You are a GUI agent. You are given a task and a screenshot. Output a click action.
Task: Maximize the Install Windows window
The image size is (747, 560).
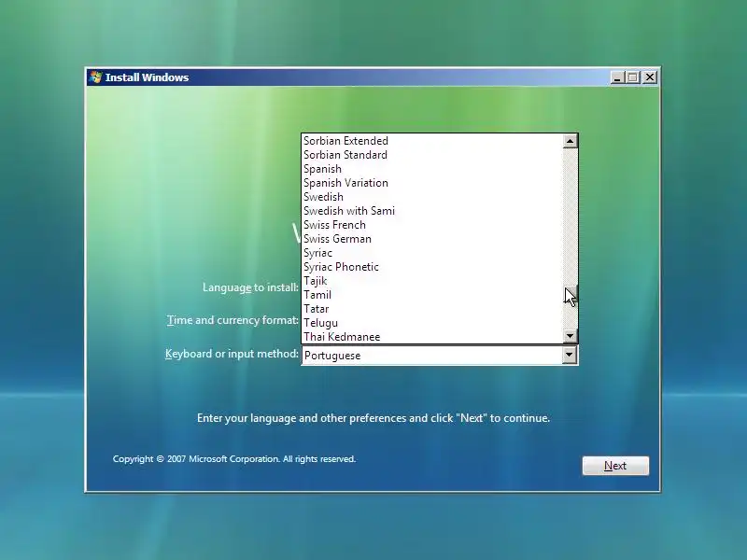pyautogui.click(x=633, y=77)
